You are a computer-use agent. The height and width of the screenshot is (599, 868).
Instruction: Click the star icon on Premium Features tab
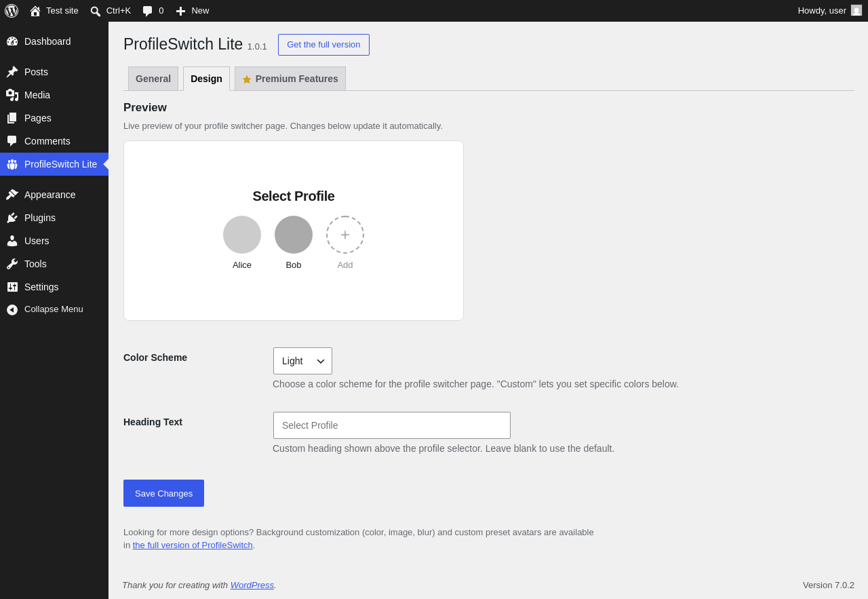[247, 79]
